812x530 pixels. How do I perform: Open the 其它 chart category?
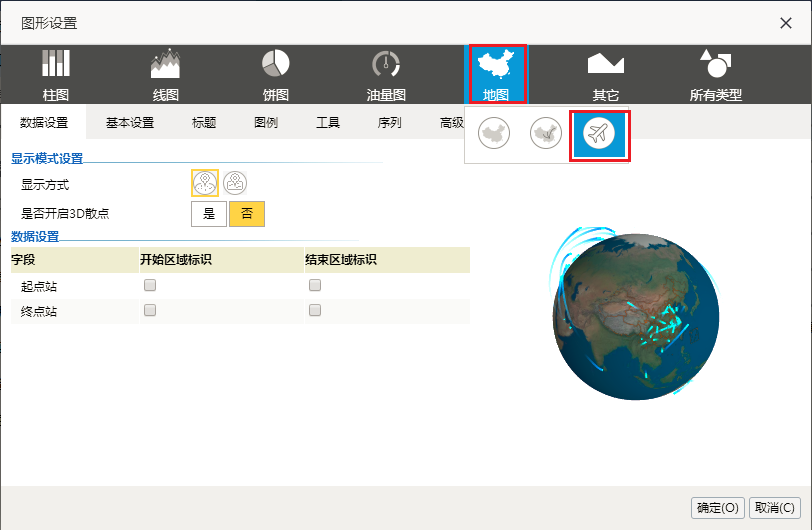point(606,75)
